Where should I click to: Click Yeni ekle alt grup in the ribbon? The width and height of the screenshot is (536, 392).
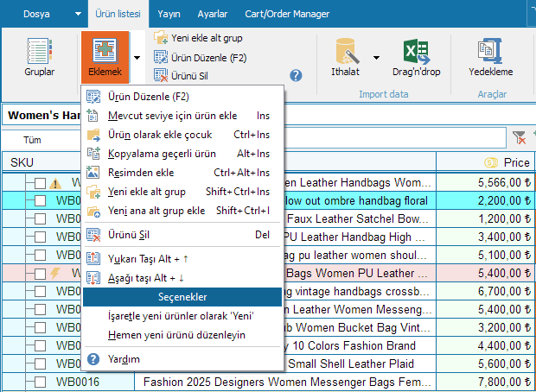click(x=198, y=38)
